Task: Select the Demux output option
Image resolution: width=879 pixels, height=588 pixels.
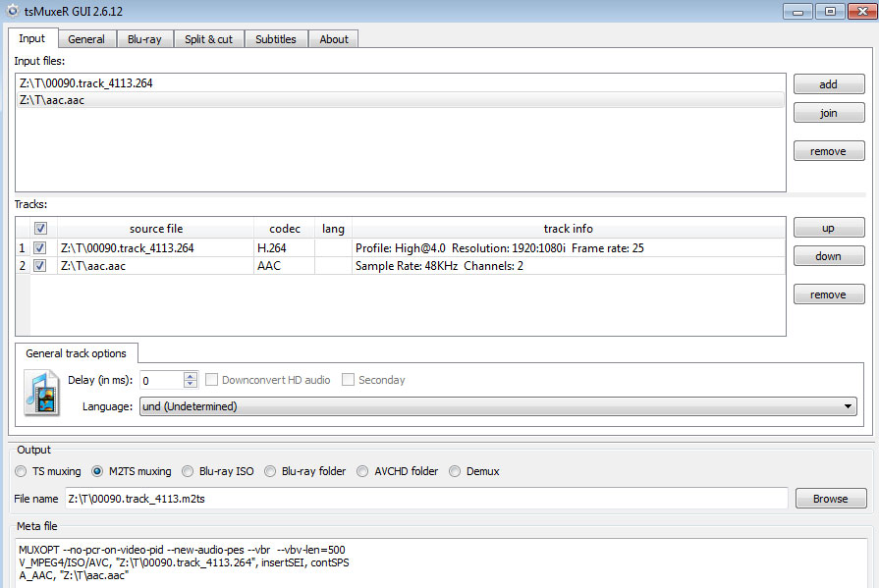Action: 455,471
